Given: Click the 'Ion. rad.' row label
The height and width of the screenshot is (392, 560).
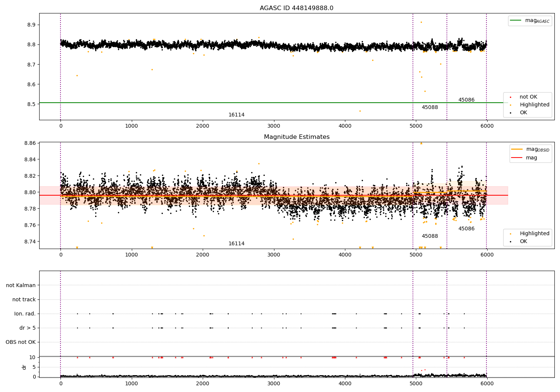Looking at the screenshot, I should click(25, 314).
